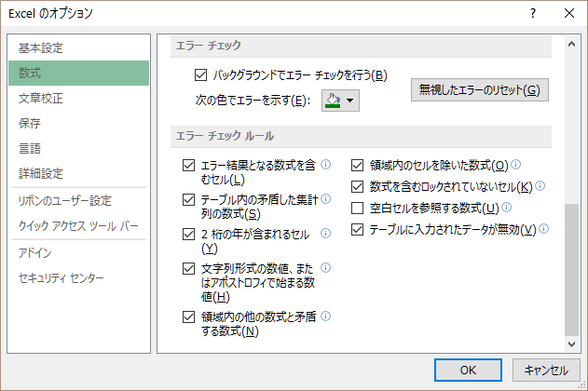Confirm with the OK button
This screenshot has height=391, width=588.
[x=468, y=370]
